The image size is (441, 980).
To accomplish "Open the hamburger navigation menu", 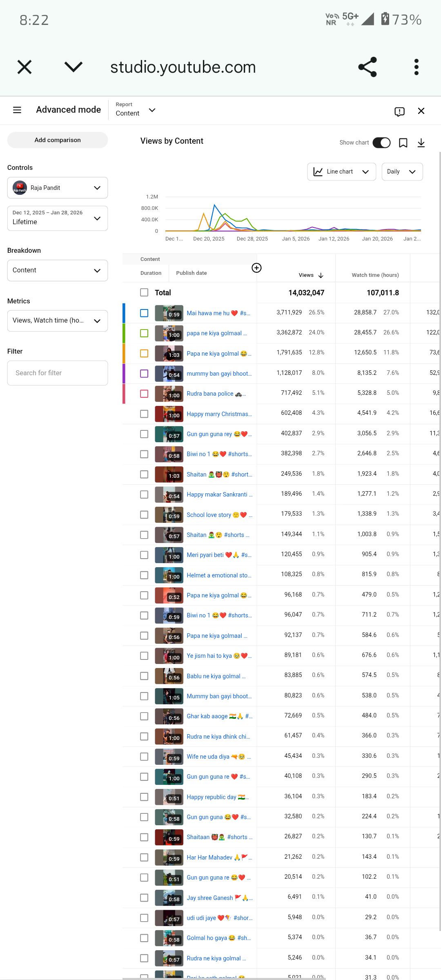I will [17, 110].
